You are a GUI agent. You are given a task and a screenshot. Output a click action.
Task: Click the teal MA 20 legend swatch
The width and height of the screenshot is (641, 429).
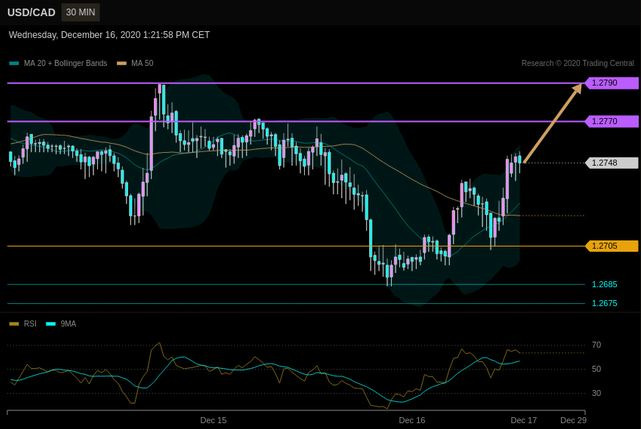click(14, 63)
